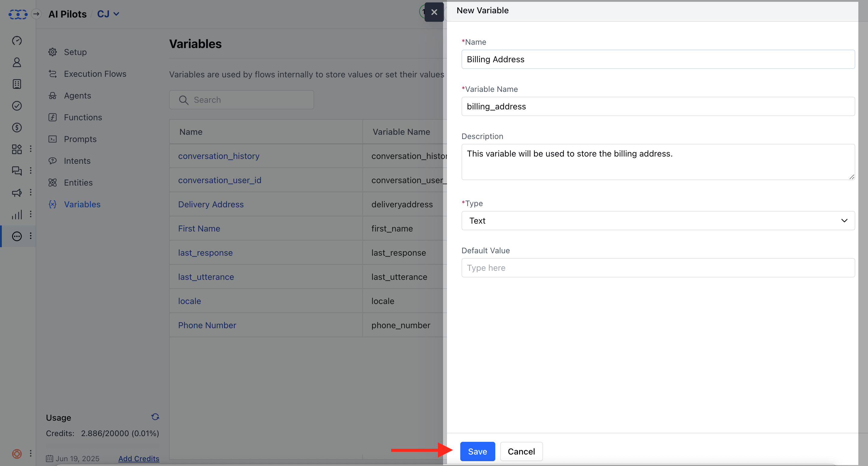The width and height of the screenshot is (868, 466).
Task: Refresh usage credits icon
Action: pyautogui.click(x=155, y=417)
